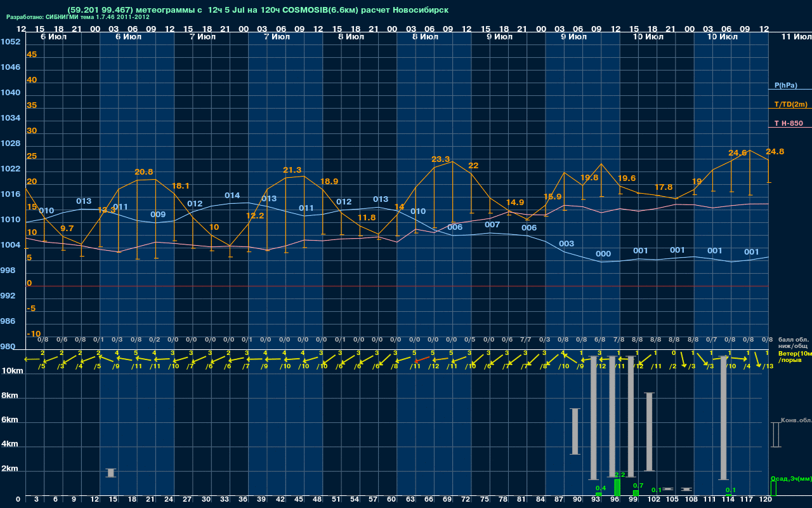
Task: Click the 18.1 temperature label
Action: [181, 185]
